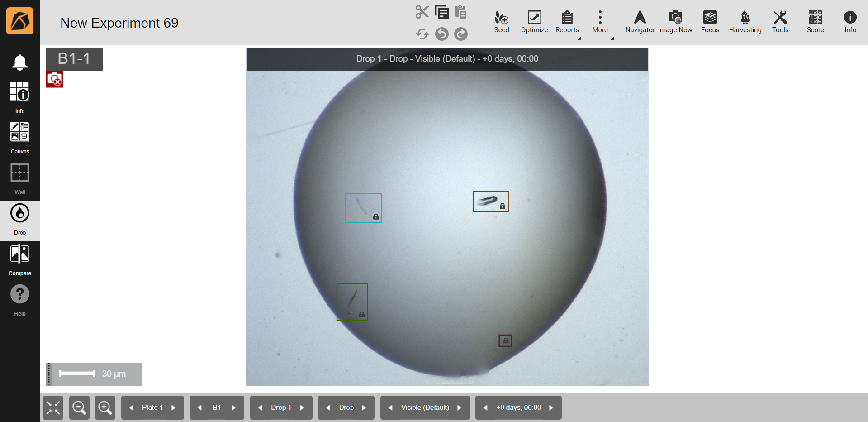Screen dimensions: 868x422
Task: Toggle the red image-disabled icon under B1-1
Action: point(55,80)
